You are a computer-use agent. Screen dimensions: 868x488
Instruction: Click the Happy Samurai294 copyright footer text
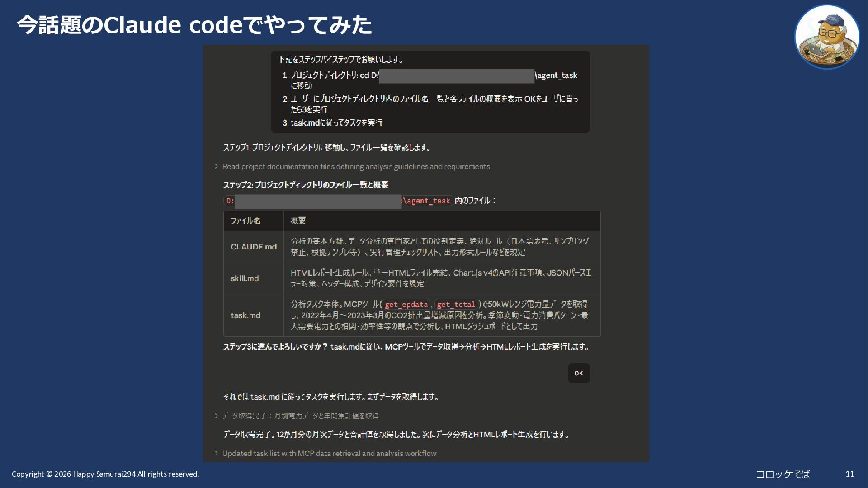pyautogui.click(x=105, y=474)
